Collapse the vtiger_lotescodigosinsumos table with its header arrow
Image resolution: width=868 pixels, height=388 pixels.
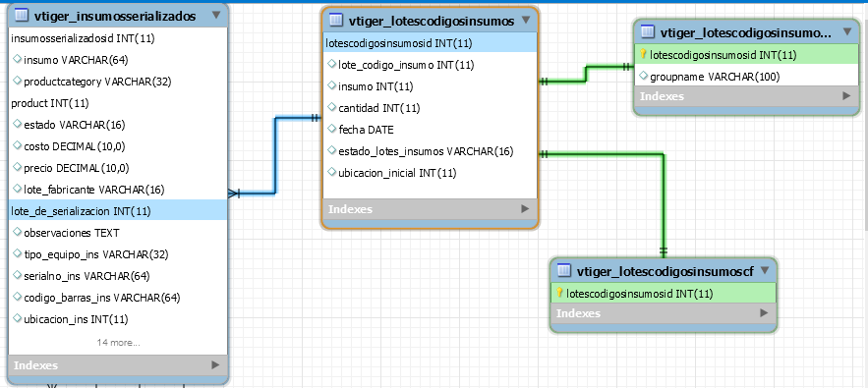pyautogui.click(x=526, y=20)
